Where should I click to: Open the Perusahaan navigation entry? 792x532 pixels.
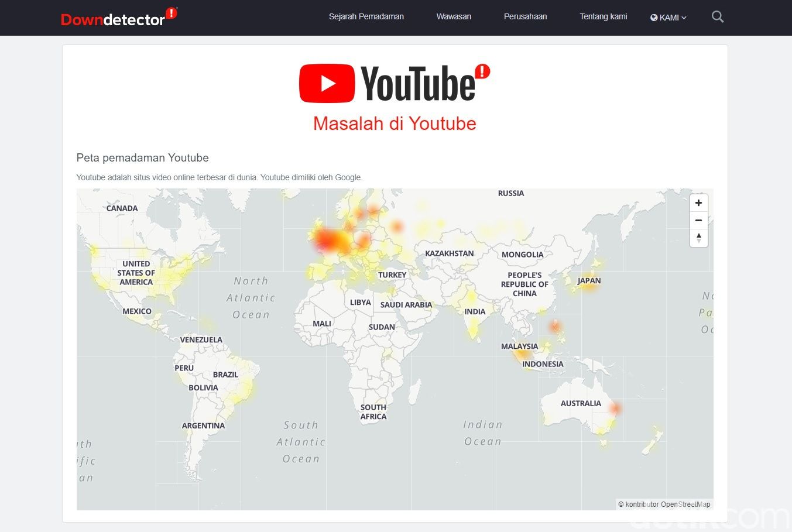(x=525, y=16)
